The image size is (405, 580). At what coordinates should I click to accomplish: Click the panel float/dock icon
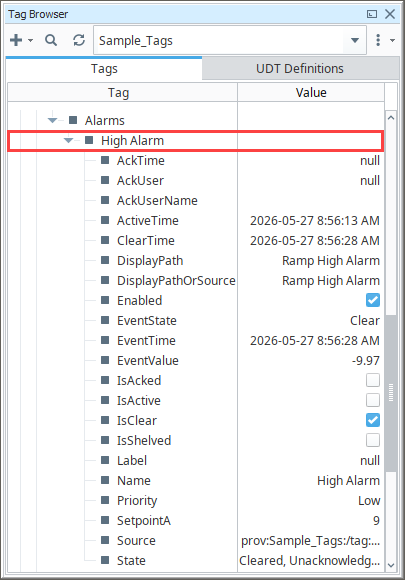[x=372, y=14]
